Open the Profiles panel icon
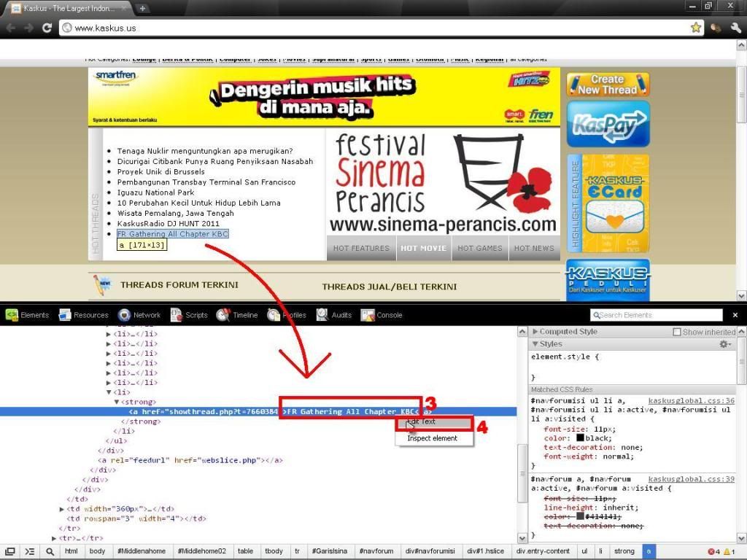The image size is (747, 560). click(274, 315)
